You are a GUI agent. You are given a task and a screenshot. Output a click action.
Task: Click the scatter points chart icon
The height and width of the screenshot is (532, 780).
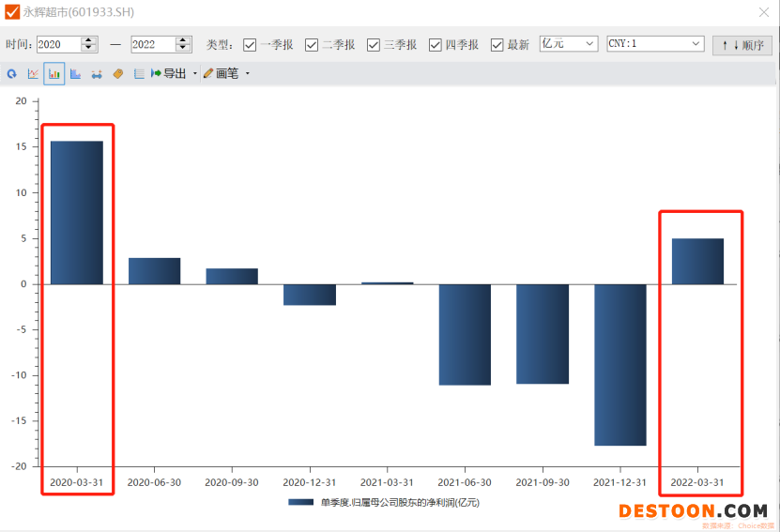[x=96, y=73]
